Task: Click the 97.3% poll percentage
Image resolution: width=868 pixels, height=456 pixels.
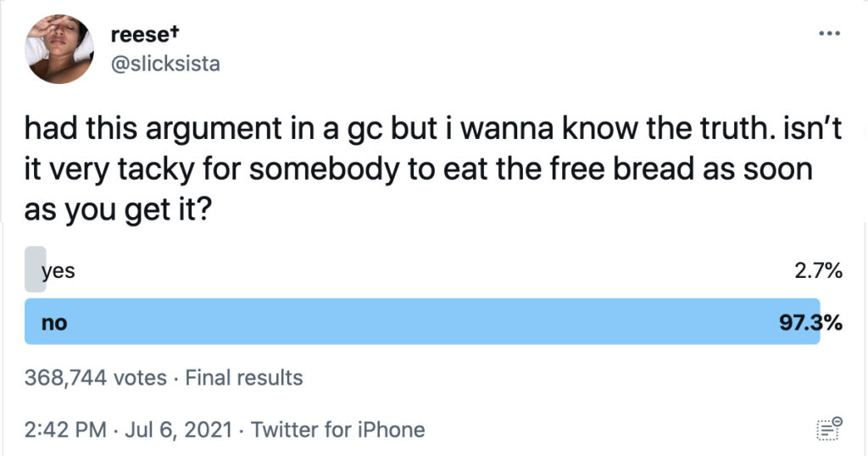Action: pyautogui.click(x=810, y=322)
